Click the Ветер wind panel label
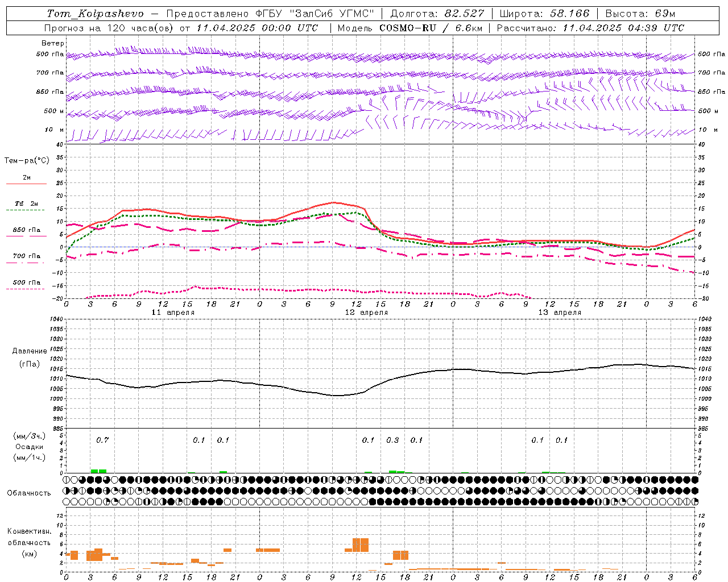The width and height of the screenshot is (728, 582). pos(53,43)
